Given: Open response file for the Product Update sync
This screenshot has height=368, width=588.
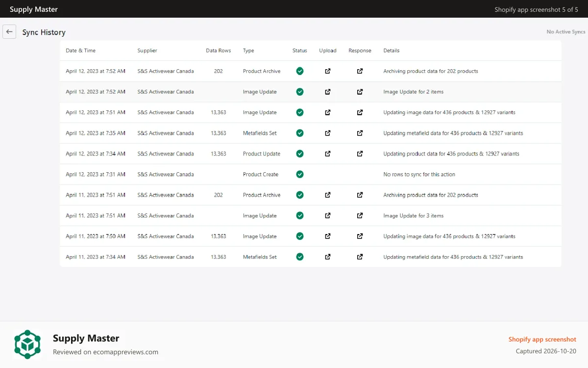Looking at the screenshot, I should click(x=360, y=154).
